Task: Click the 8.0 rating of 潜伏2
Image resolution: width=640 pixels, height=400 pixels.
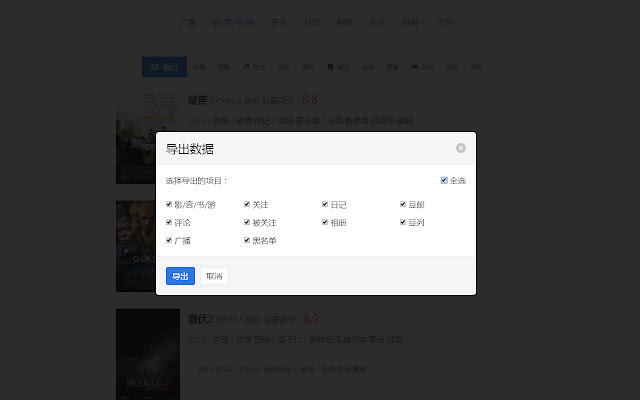Action: 311,318
